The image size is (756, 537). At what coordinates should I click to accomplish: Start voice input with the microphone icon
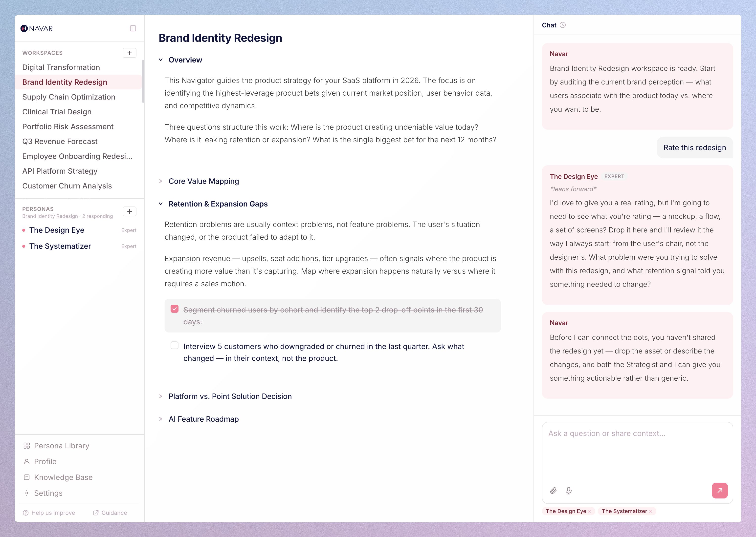(x=568, y=490)
